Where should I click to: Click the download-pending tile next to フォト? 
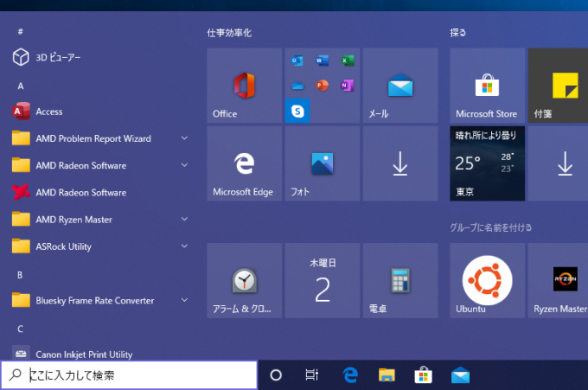[400, 163]
